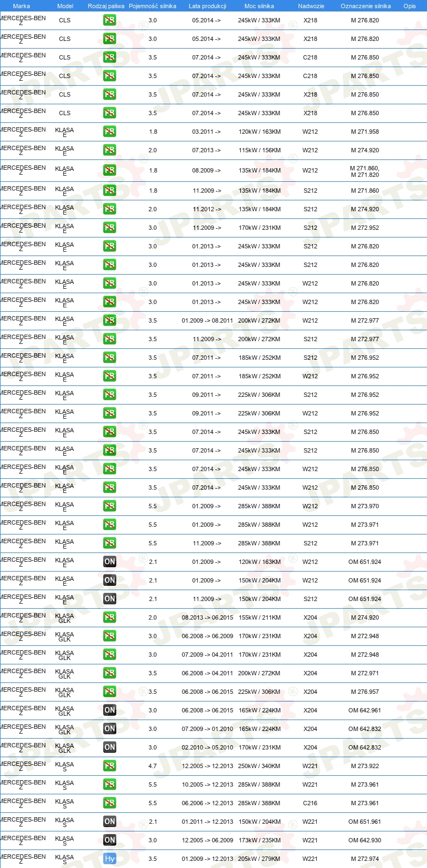Click the petrol icon in the M 276.957 row

click(110, 692)
